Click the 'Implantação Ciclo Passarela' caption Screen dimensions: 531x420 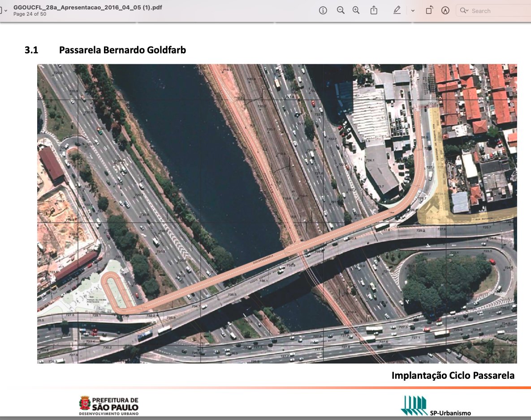pyautogui.click(x=453, y=376)
